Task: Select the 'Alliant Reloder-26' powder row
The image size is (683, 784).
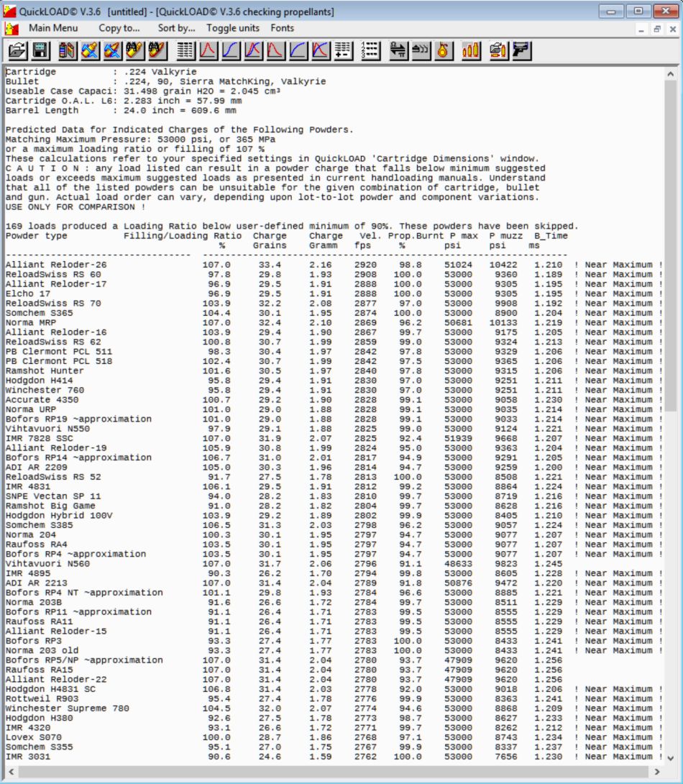Action: click(x=334, y=265)
